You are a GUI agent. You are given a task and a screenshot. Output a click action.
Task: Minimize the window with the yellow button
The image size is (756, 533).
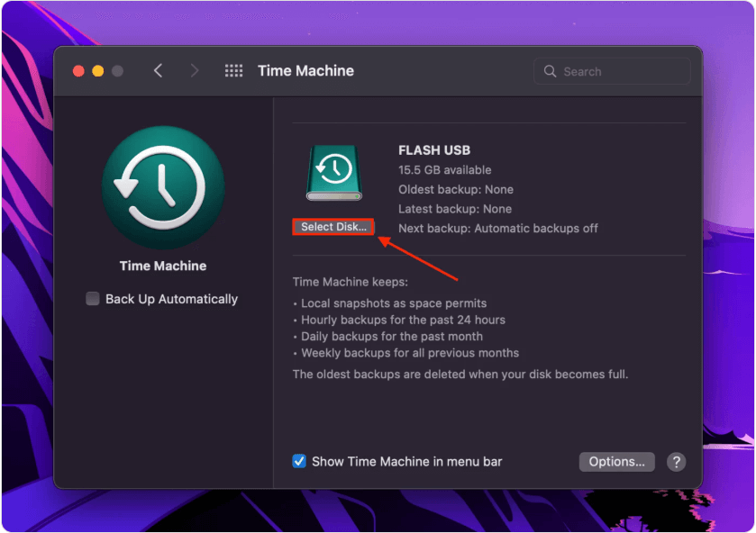[x=98, y=71]
